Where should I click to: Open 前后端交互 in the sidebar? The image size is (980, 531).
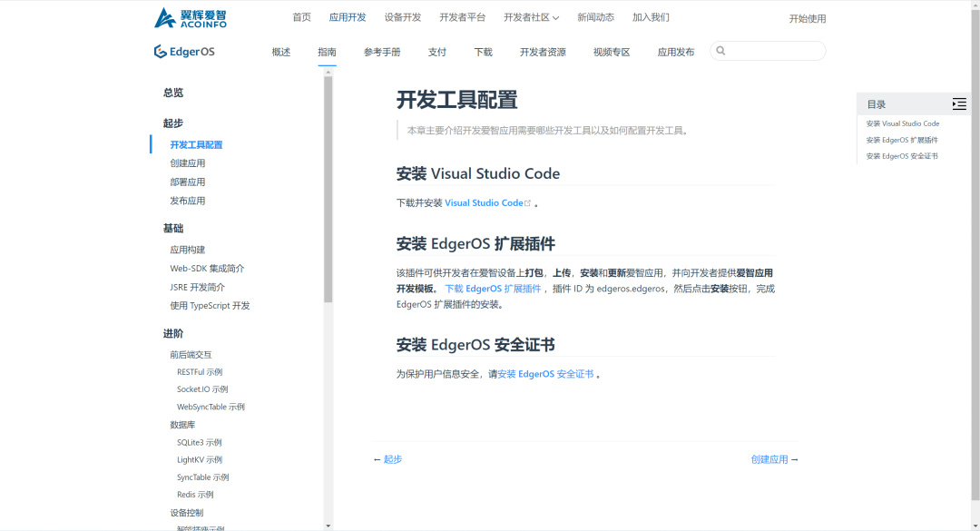click(191, 355)
